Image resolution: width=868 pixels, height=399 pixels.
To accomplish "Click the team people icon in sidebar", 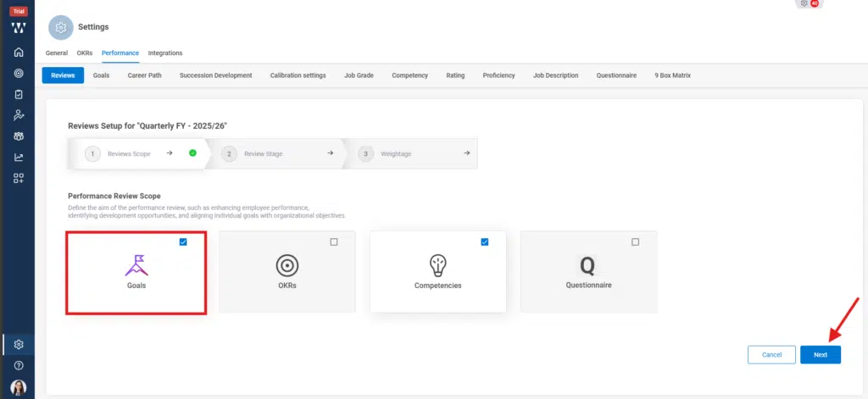I will click(x=18, y=136).
